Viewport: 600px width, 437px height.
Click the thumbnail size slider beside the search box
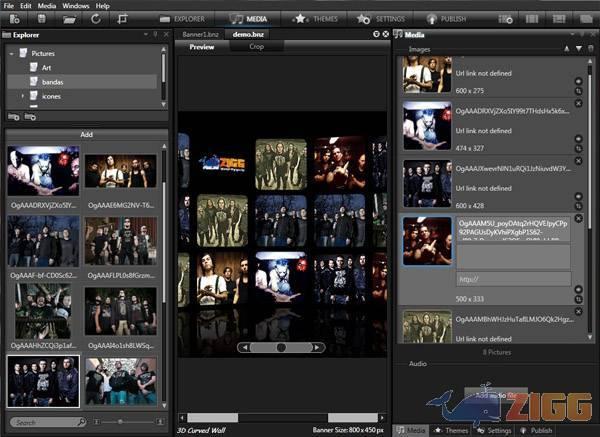[122, 422]
